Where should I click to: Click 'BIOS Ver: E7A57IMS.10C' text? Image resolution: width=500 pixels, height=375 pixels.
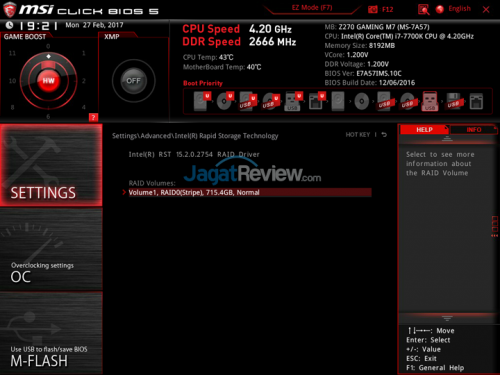point(363,73)
